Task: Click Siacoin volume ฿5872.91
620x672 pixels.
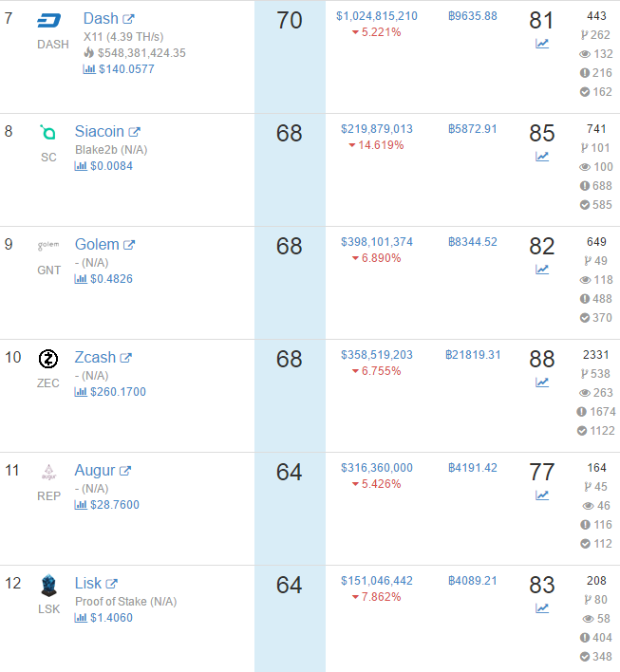Action: click(x=473, y=129)
